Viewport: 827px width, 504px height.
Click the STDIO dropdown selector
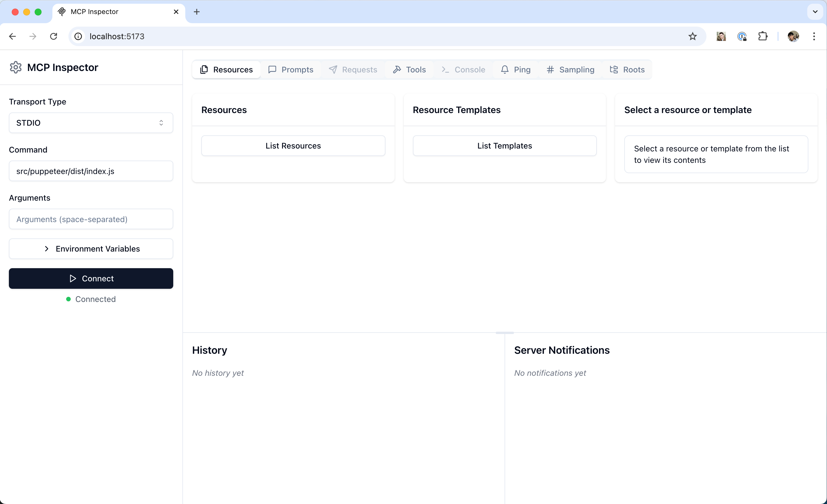pyautogui.click(x=90, y=122)
